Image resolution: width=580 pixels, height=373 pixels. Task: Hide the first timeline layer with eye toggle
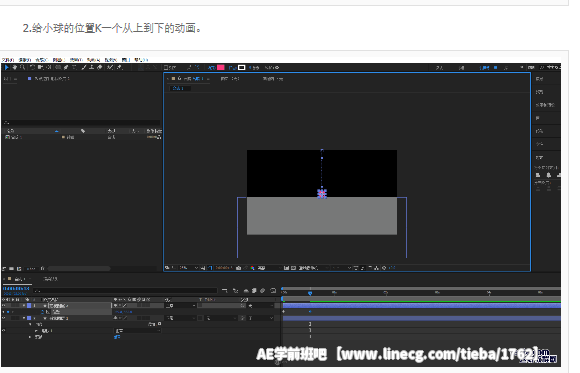4,306
